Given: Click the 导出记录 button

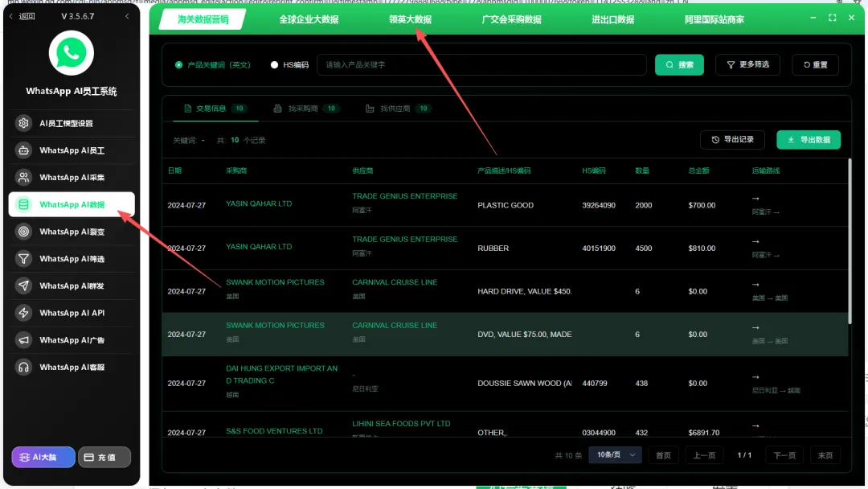Looking at the screenshot, I should click(x=732, y=140).
